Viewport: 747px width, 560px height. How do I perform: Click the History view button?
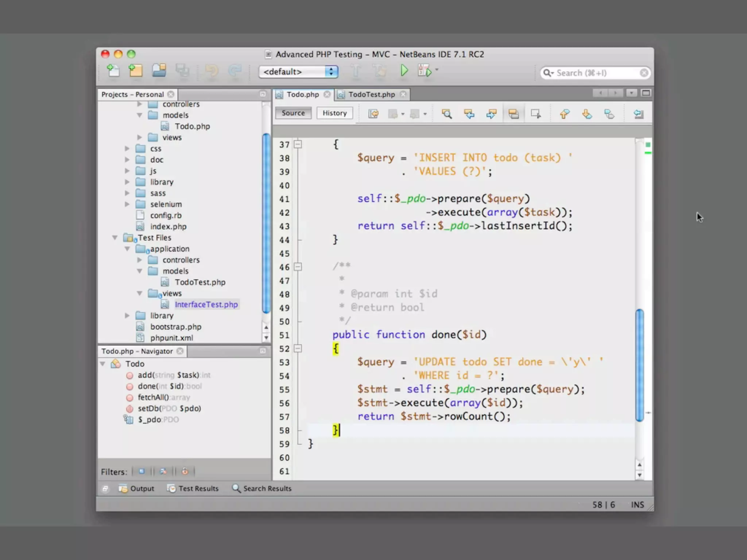[334, 113]
